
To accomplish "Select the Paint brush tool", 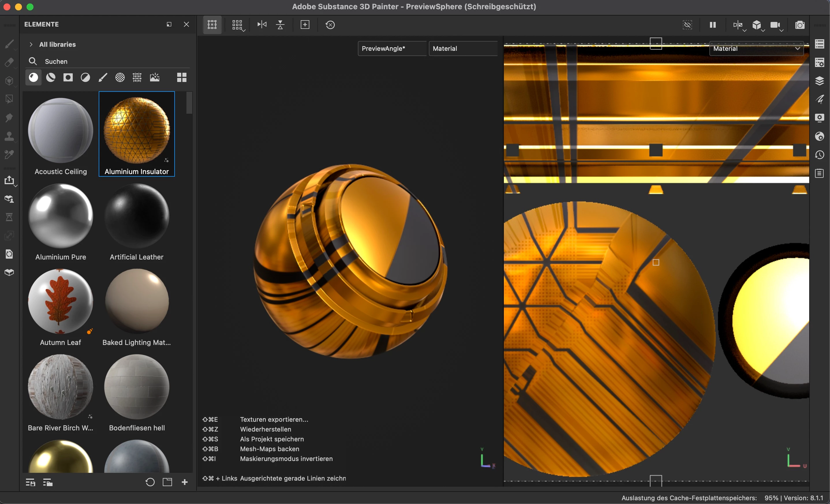I will pos(10,44).
